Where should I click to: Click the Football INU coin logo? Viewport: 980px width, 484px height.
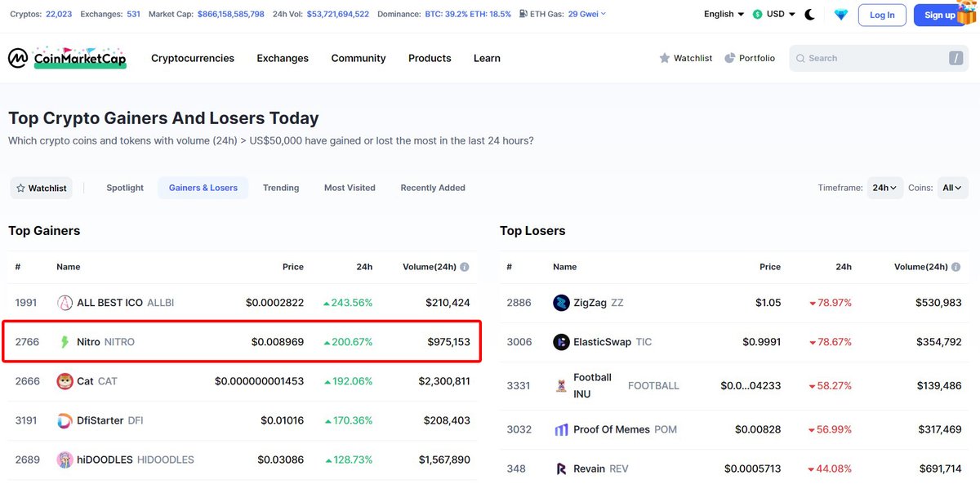click(561, 385)
